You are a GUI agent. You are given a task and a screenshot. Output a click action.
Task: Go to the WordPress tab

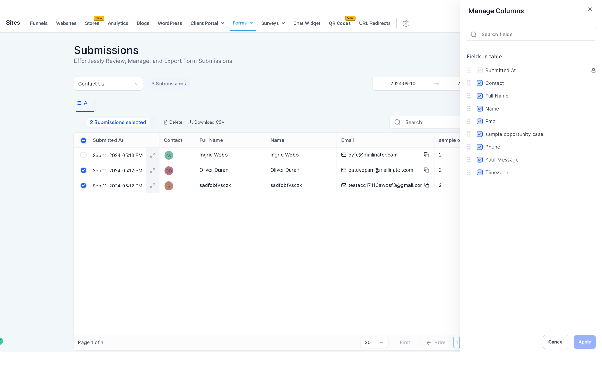point(170,23)
